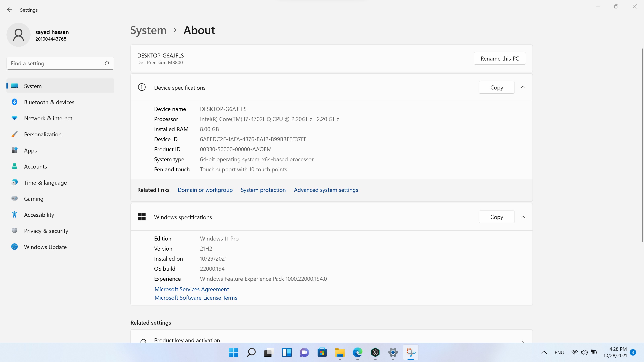Copy the Device specifications
Viewport: 644px width, 362px height.
[x=496, y=87]
